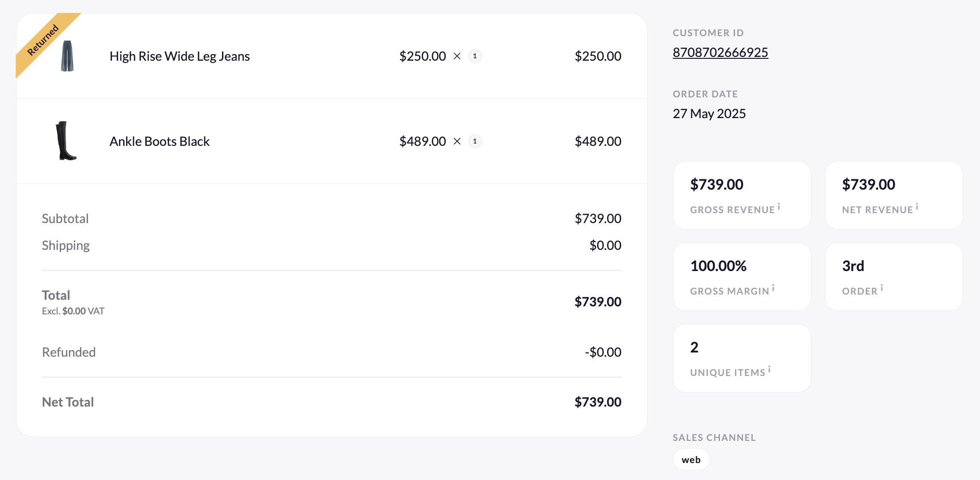The image size is (980, 480).
Task: Click the Unique Items info icon
Action: 769,369
